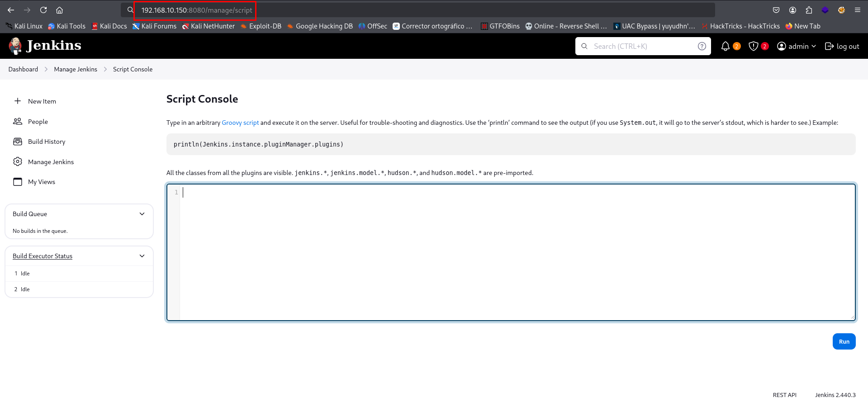Open Manage Jenkins in the sidebar
Screen dimensions: 868x402
coord(51,162)
